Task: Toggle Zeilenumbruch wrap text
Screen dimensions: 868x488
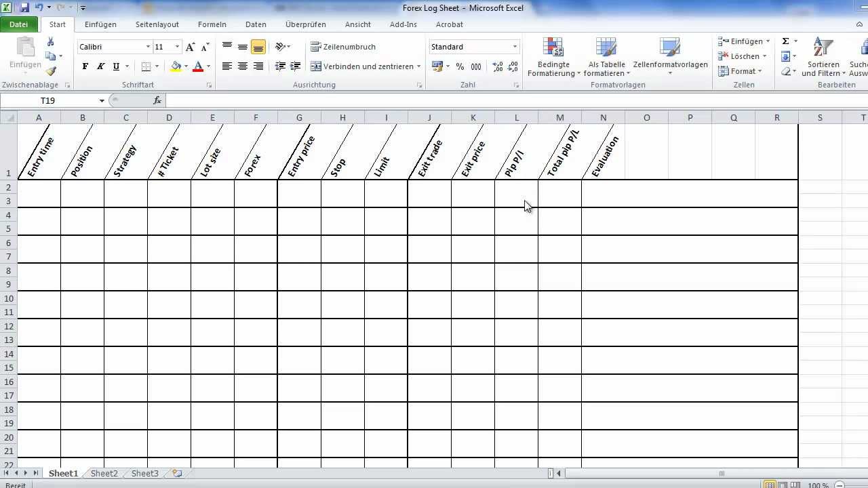Action: tap(343, 47)
